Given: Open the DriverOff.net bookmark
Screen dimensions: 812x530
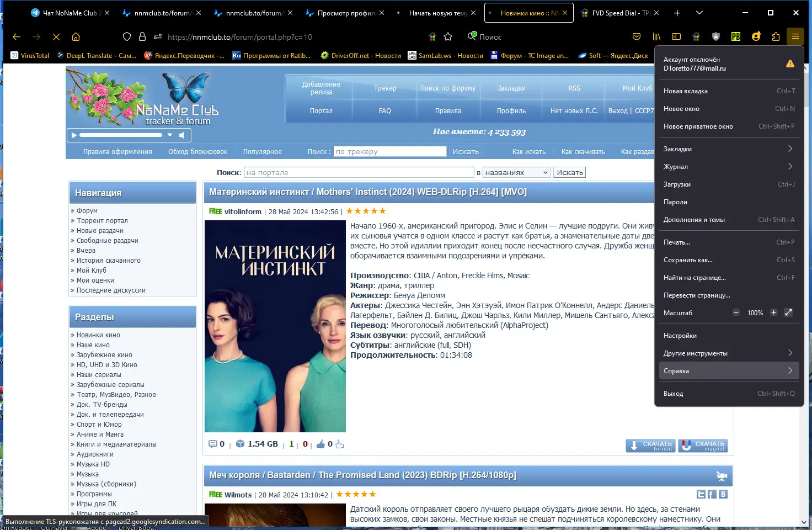Looking at the screenshot, I should pyautogui.click(x=361, y=56).
